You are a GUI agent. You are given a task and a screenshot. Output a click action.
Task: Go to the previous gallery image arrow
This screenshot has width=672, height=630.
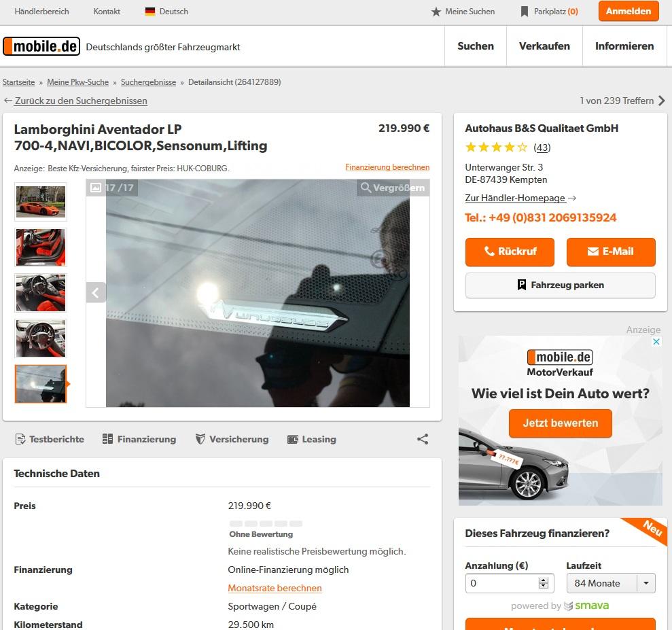point(96,292)
